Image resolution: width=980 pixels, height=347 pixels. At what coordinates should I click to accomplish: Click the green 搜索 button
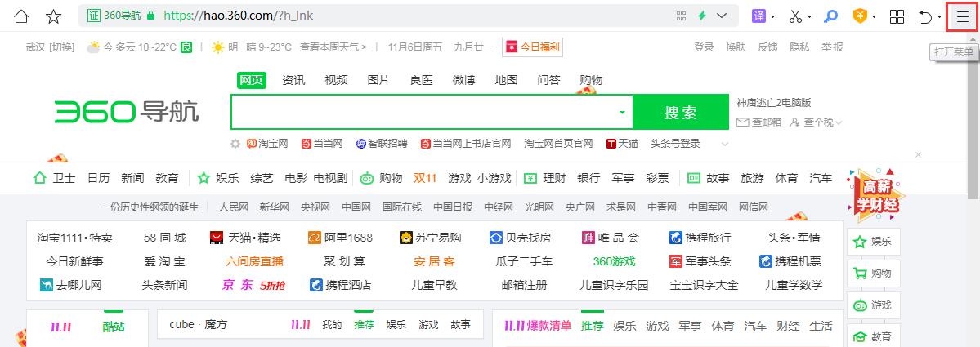coord(681,113)
